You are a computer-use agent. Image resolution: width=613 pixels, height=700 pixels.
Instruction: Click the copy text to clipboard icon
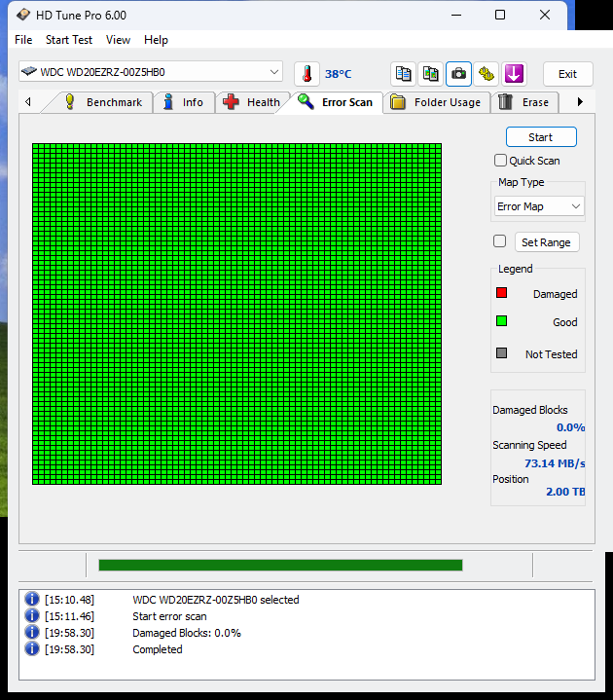click(x=404, y=74)
